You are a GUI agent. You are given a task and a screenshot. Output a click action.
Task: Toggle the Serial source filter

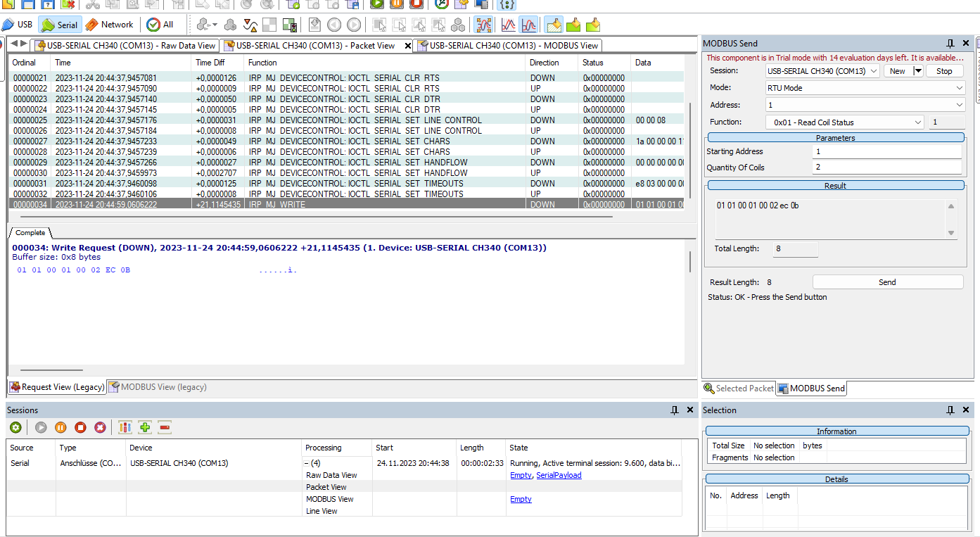pyautogui.click(x=60, y=25)
